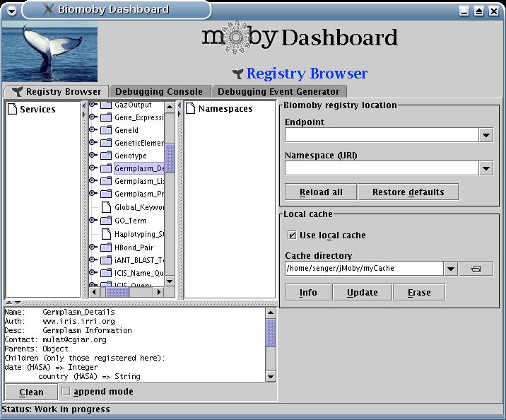Screen dimensions: 506x420
Task: Open the Debugging Event Generator tab
Action: click(x=278, y=92)
